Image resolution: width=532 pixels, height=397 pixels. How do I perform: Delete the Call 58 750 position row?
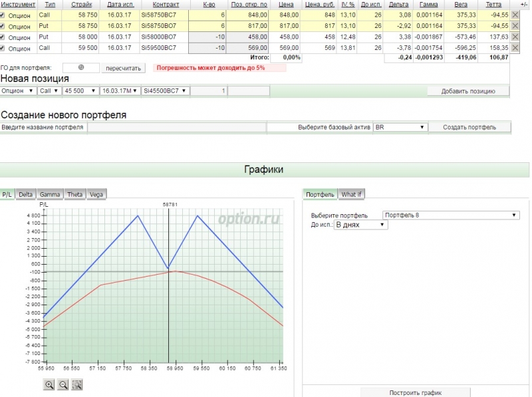tap(515, 14)
